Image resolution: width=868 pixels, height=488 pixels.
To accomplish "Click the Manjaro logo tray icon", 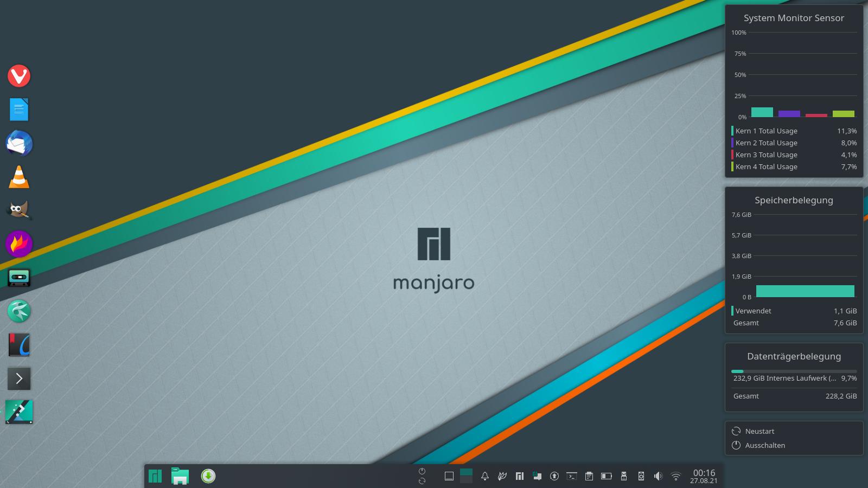I will (x=520, y=476).
